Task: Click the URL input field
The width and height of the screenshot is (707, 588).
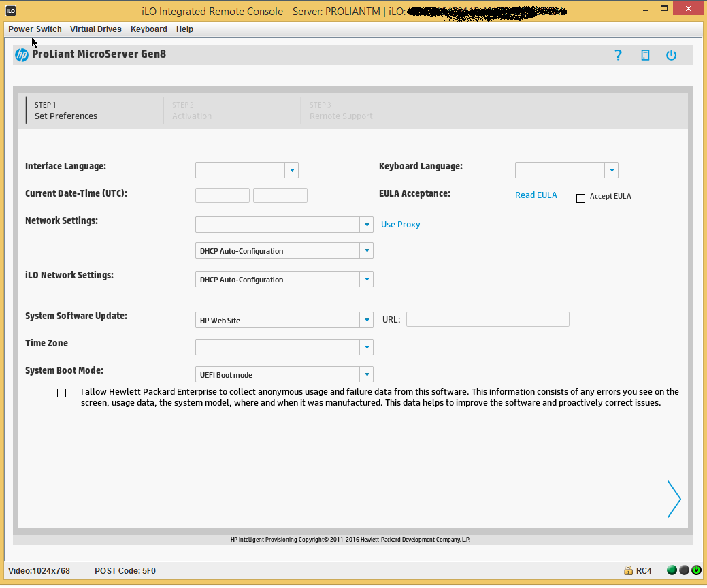Action: [x=487, y=319]
